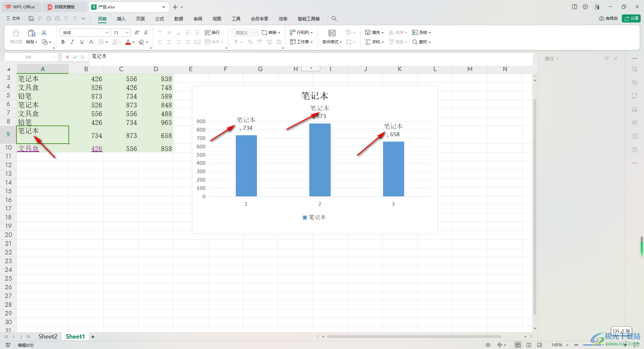Switch to normal view in status bar

coord(518,345)
